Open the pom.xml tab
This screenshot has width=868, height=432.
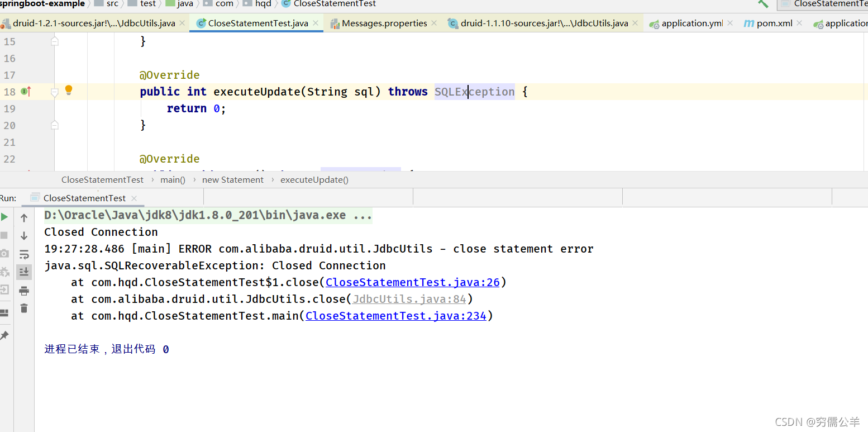click(x=774, y=23)
